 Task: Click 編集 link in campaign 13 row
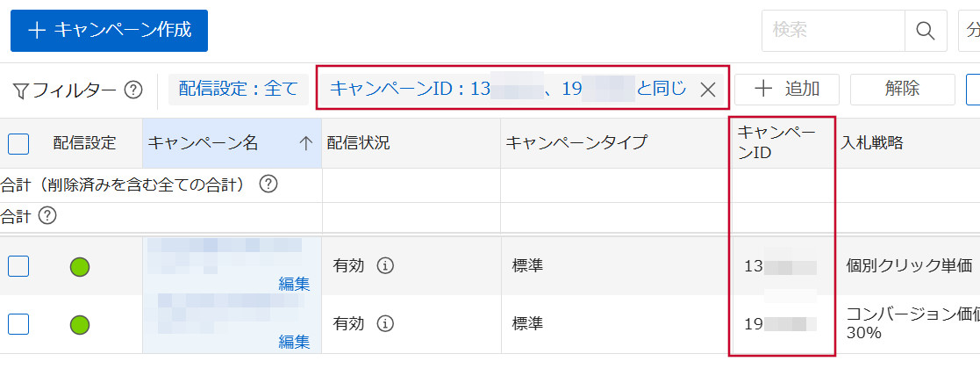295,284
